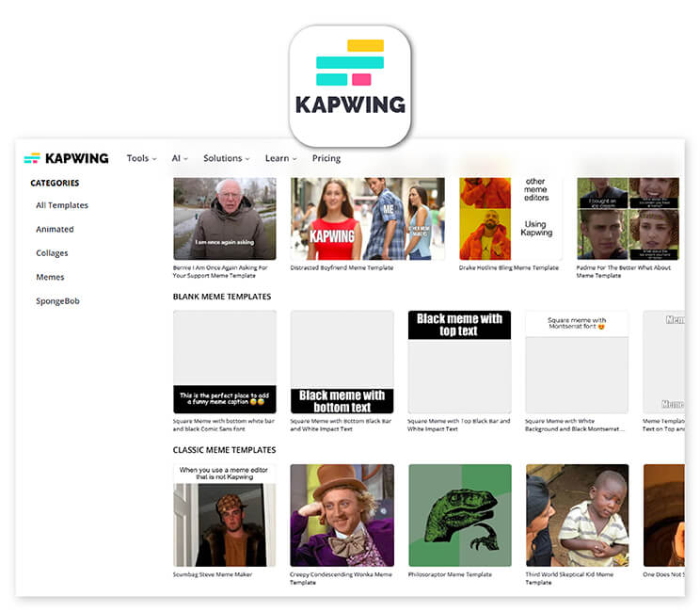Click the CLASSIC MEME TEMPLATES heading
The image size is (700, 612).
coord(225,450)
